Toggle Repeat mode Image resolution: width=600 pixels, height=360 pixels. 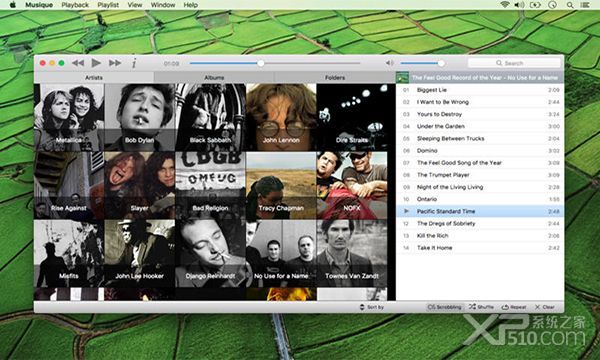point(514,307)
